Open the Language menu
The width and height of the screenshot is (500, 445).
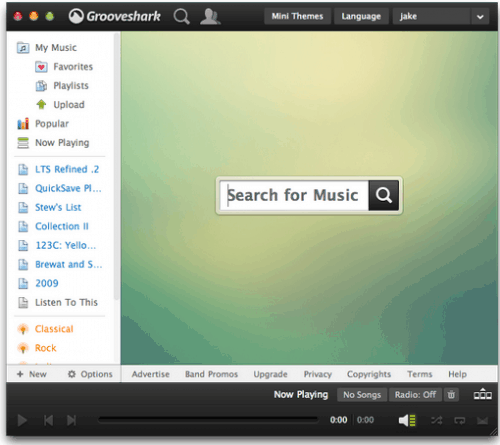(x=361, y=16)
